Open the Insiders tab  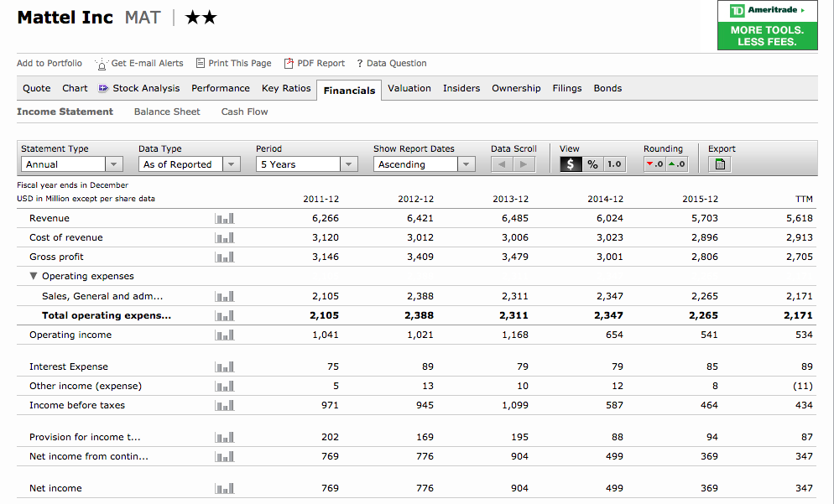(461, 88)
